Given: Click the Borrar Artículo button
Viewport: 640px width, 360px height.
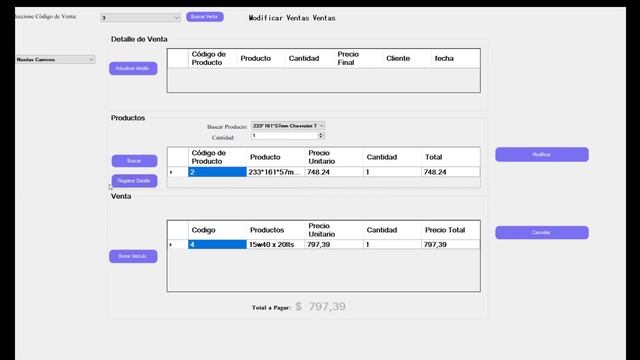Looking at the screenshot, I should (x=133, y=256).
